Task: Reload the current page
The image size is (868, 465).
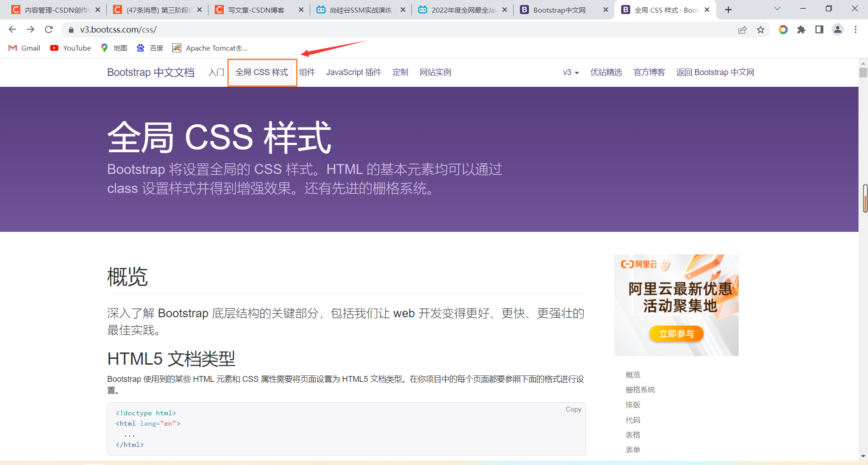Action: coord(49,29)
